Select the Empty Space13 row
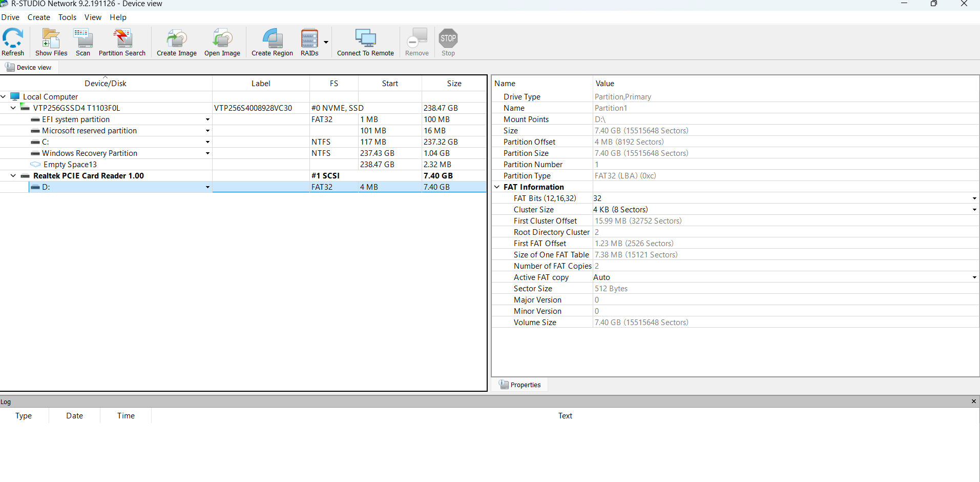Viewport: 980px width, 482px height. coord(243,165)
